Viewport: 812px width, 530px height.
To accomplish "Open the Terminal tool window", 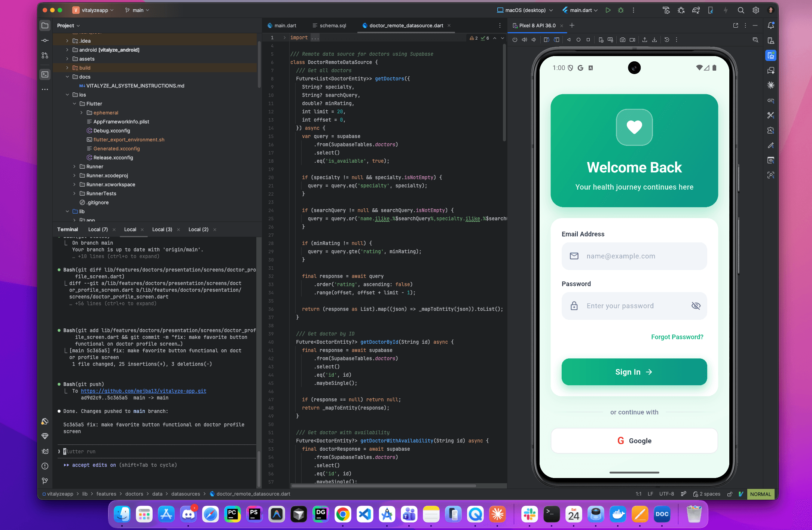I will click(45, 74).
